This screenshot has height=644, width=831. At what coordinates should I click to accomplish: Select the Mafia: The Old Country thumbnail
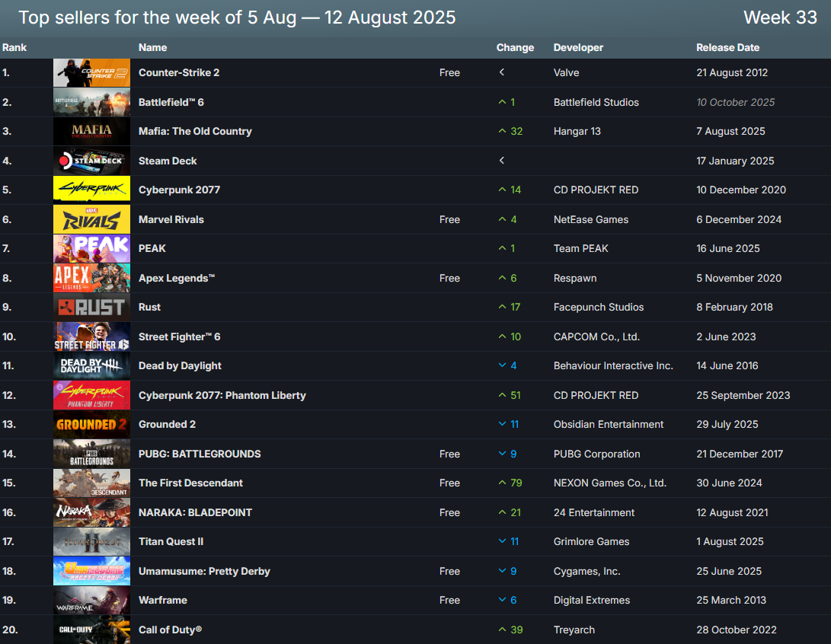[x=91, y=132]
